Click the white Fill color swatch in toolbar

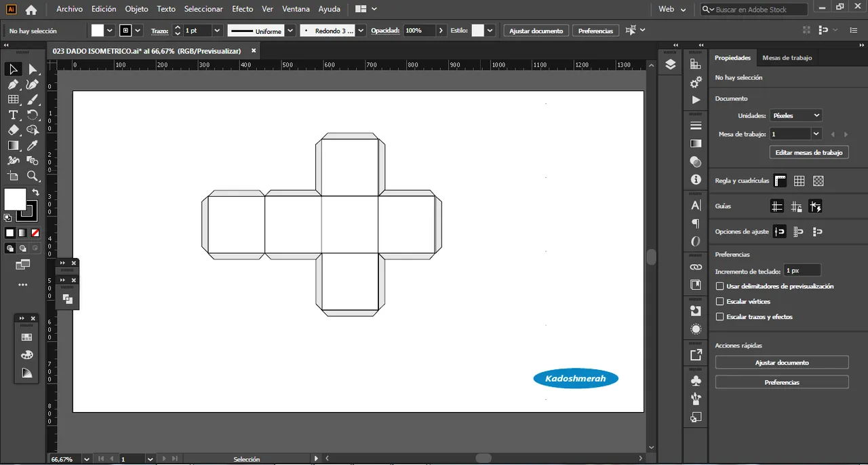(x=15, y=200)
